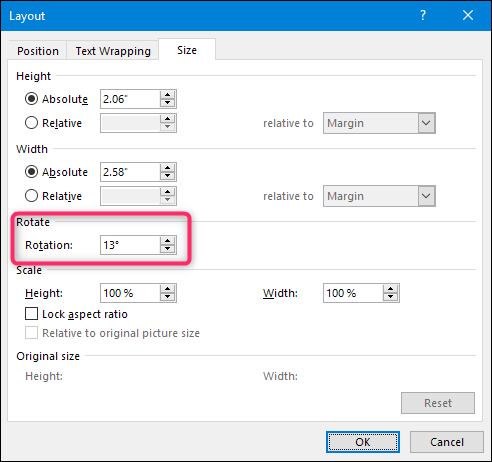Select Relative height radio button
The height and width of the screenshot is (462, 492).
click(31, 123)
